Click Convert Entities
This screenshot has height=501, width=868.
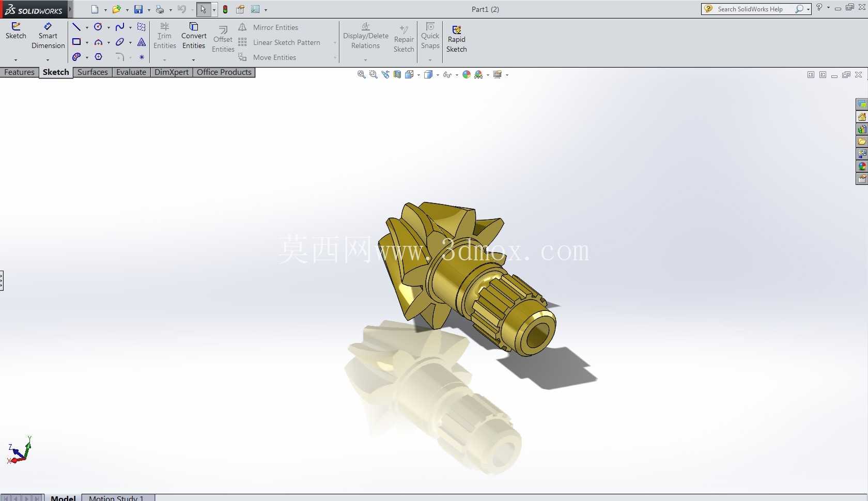pyautogui.click(x=194, y=36)
